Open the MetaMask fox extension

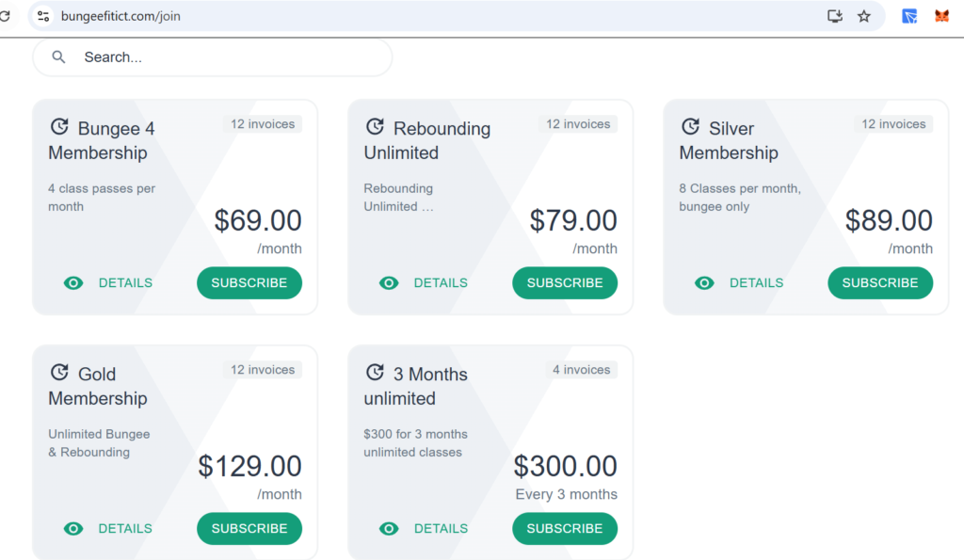pyautogui.click(x=941, y=16)
